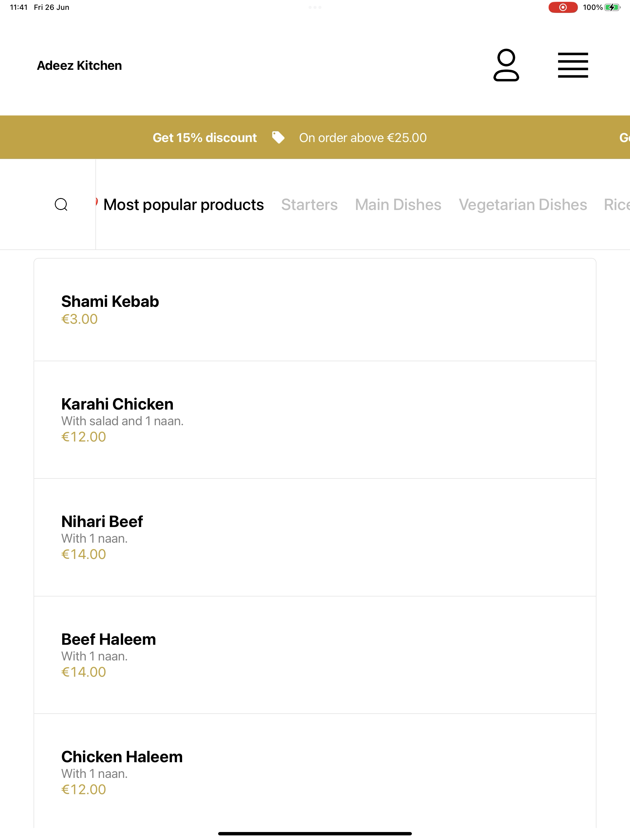Viewport: 630px width, 840px height.
Task: Select the Karahi Chicken item
Action: 315,420
